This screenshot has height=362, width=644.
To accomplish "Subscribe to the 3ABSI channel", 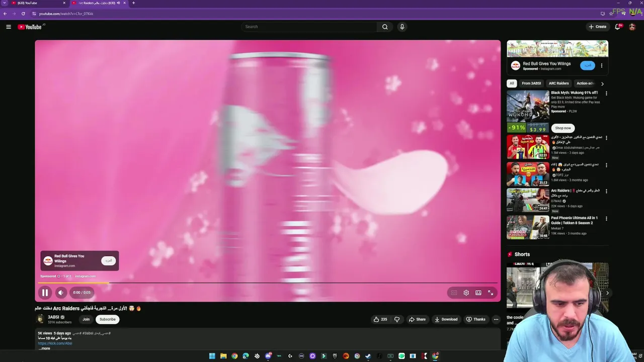I will (107, 319).
